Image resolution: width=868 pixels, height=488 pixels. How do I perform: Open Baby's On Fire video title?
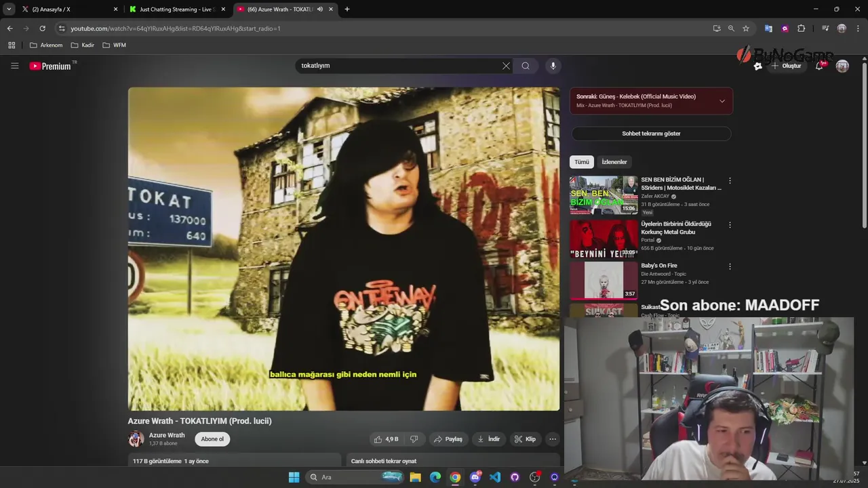click(659, 266)
